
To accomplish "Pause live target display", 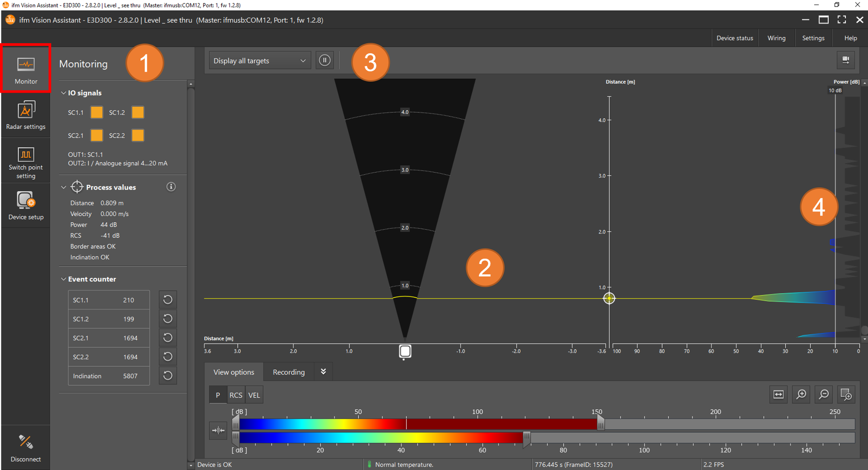I will coord(325,60).
